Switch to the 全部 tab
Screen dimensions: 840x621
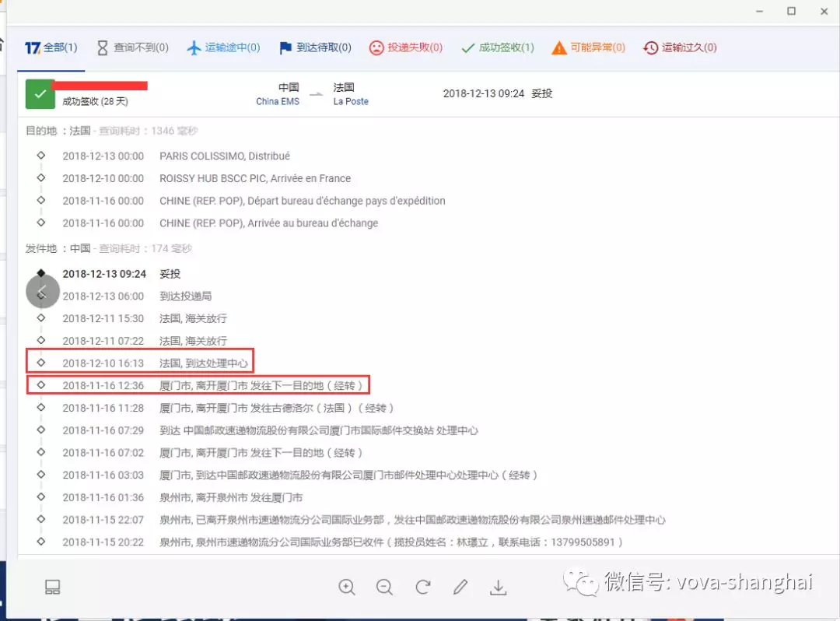click(x=51, y=47)
